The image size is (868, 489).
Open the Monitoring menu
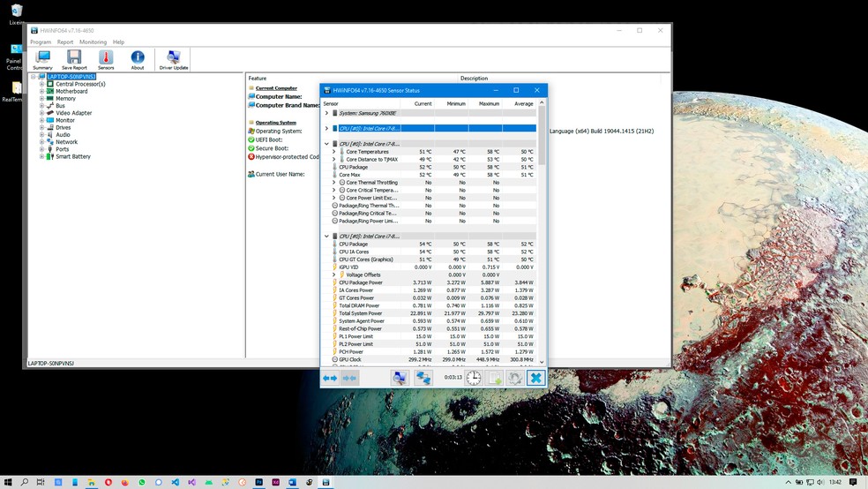(x=93, y=42)
